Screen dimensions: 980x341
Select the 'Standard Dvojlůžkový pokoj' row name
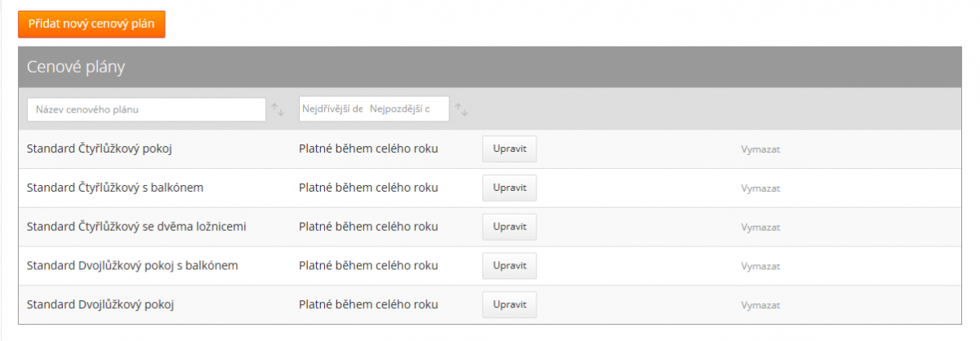101,305
